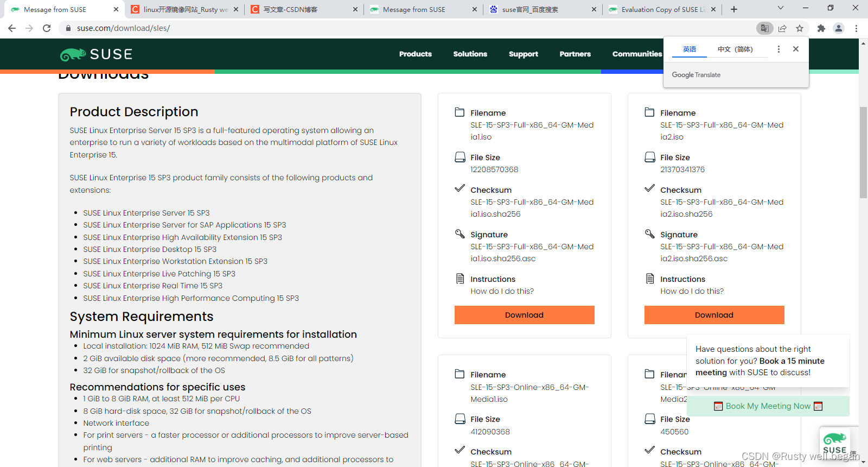This screenshot has width=868, height=467.
Task: Close the 写文章-CSDN博客 tab
Action: point(355,9)
